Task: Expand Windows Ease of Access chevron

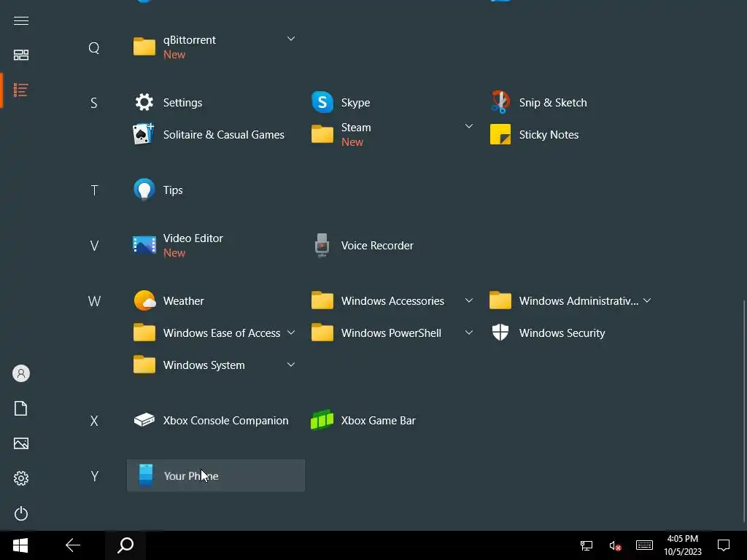Action: tap(291, 332)
